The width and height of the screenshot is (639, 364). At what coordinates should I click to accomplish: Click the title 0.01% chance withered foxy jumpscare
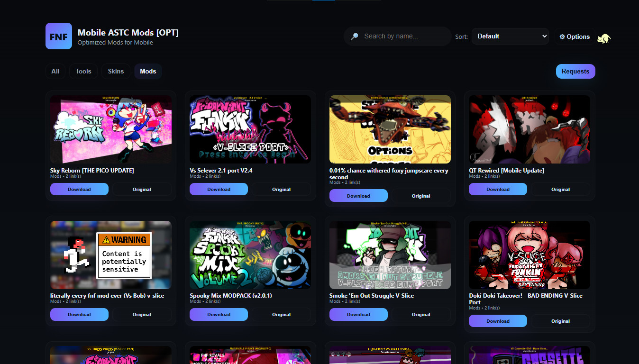click(x=389, y=173)
